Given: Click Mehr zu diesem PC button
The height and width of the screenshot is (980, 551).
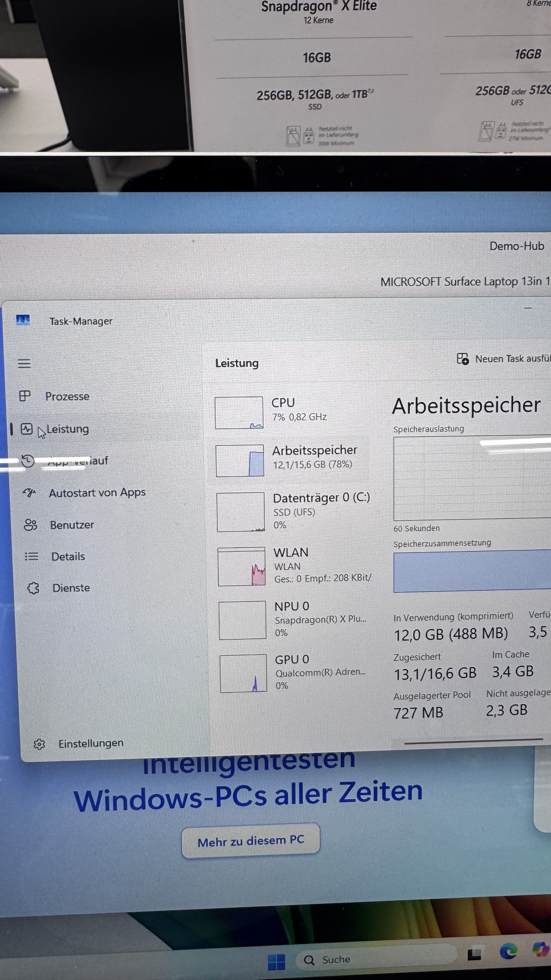Looking at the screenshot, I should 250,840.
